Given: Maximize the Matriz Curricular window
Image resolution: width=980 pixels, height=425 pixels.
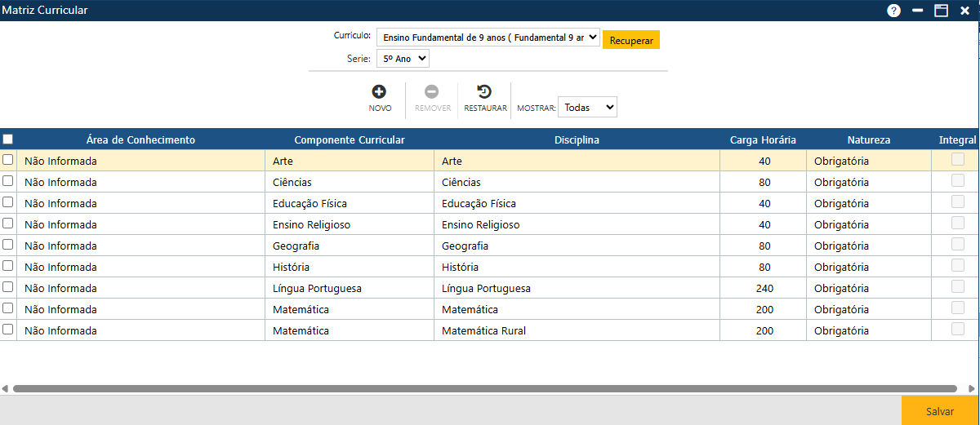Looking at the screenshot, I should point(941,11).
